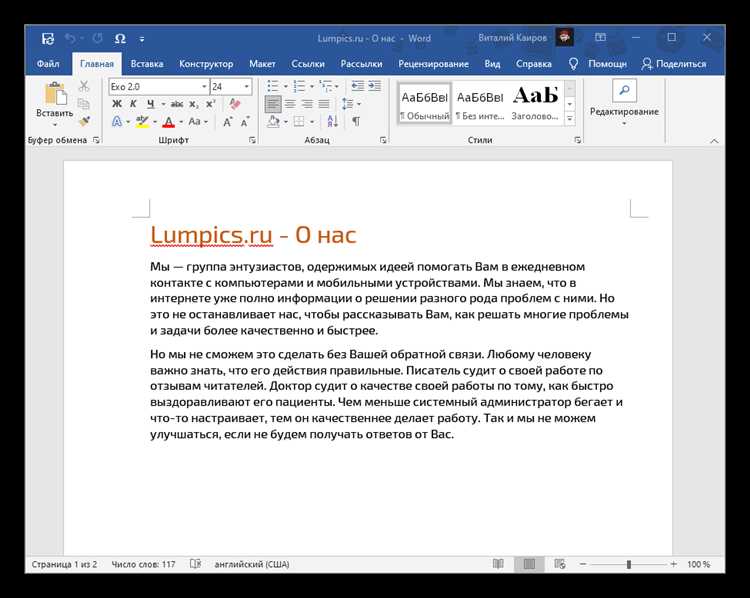Screen dimensions: 750x598
Task: Click the Sort paragraph icon
Action: [x=332, y=122]
